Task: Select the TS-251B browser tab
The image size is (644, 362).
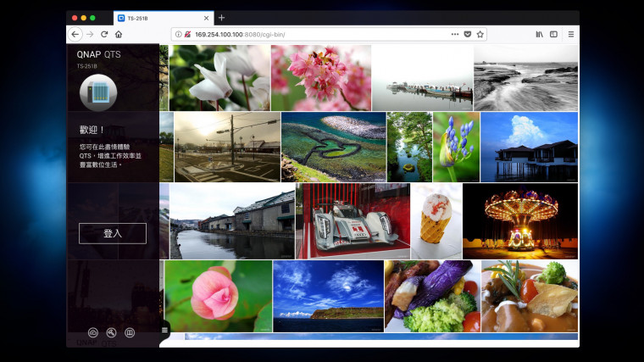Action: click(161, 17)
